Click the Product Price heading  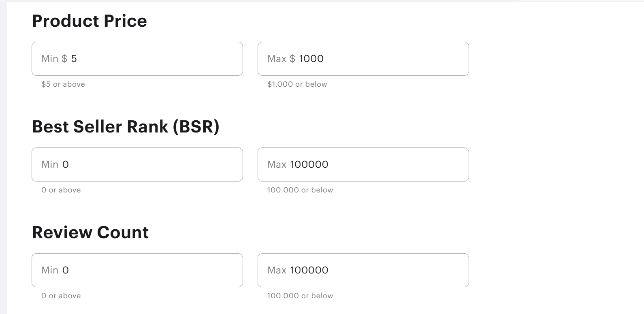coord(90,21)
